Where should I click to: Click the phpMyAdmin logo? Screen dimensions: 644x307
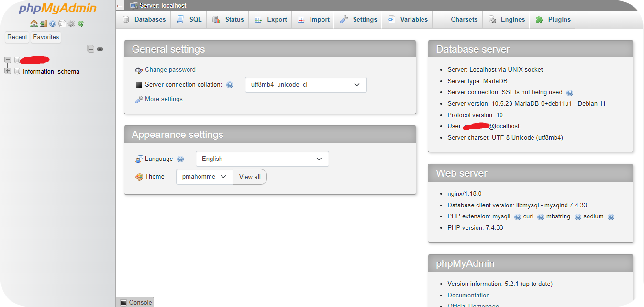pyautogui.click(x=57, y=9)
